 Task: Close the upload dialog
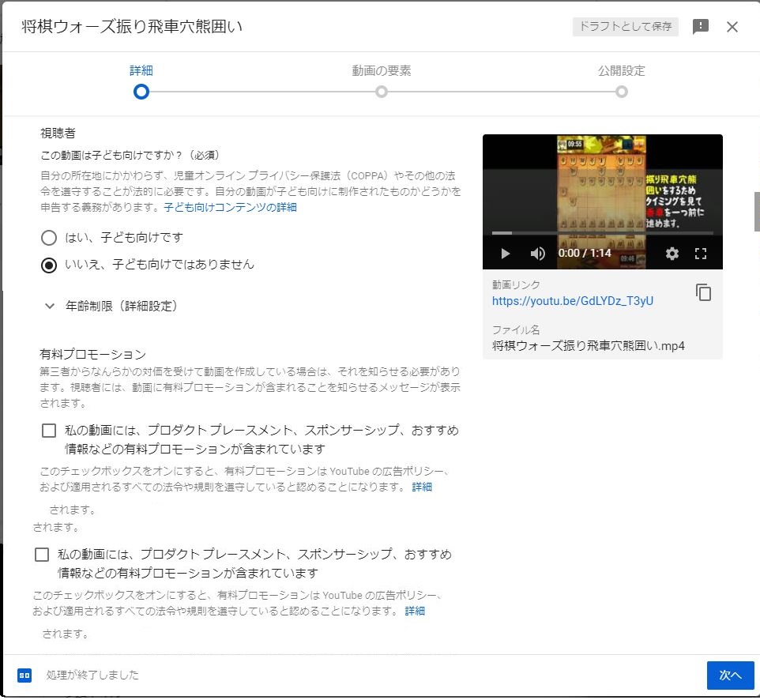[x=732, y=27]
